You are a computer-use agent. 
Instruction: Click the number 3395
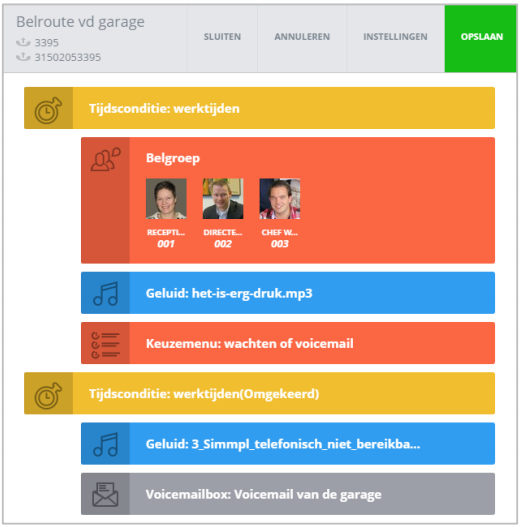point(47,43)
